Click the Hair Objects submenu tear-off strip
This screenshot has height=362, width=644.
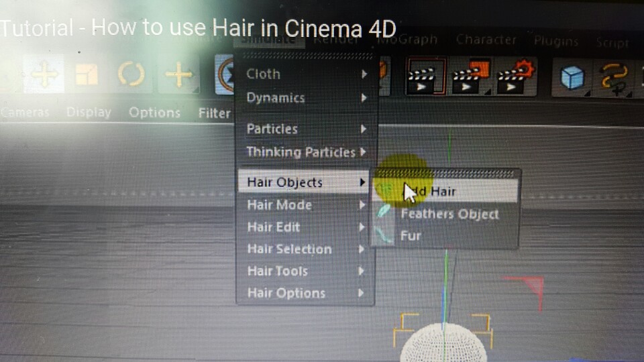(x=445, y=174)
